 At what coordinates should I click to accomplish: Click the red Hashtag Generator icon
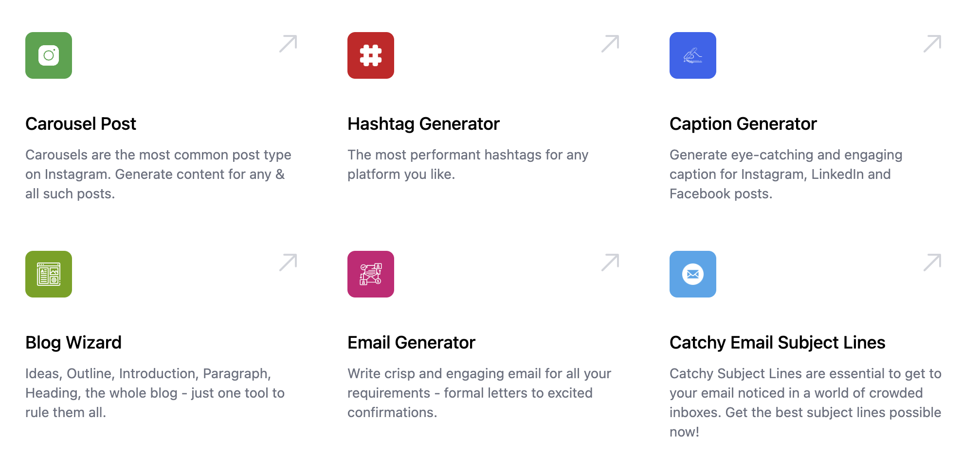(x=371, y=55)
